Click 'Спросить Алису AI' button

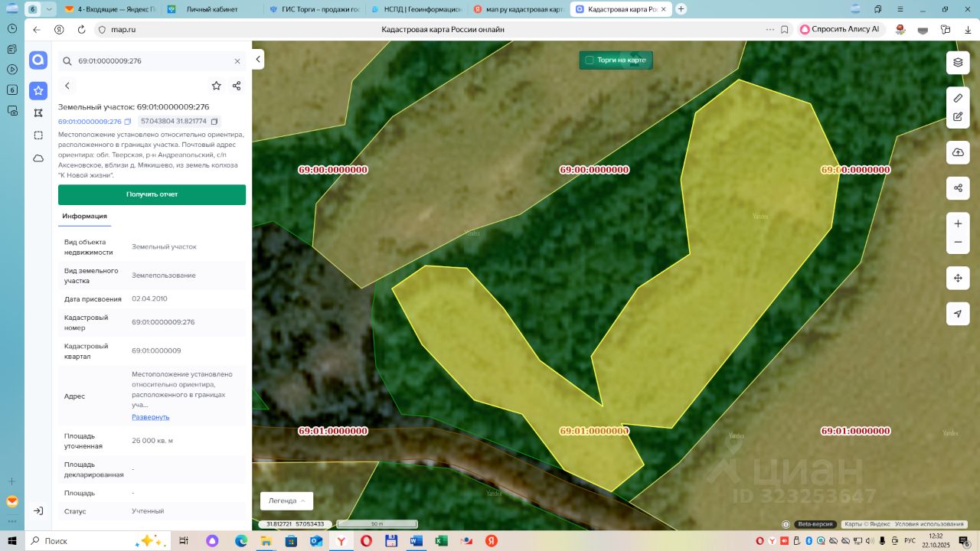(839, 29)
